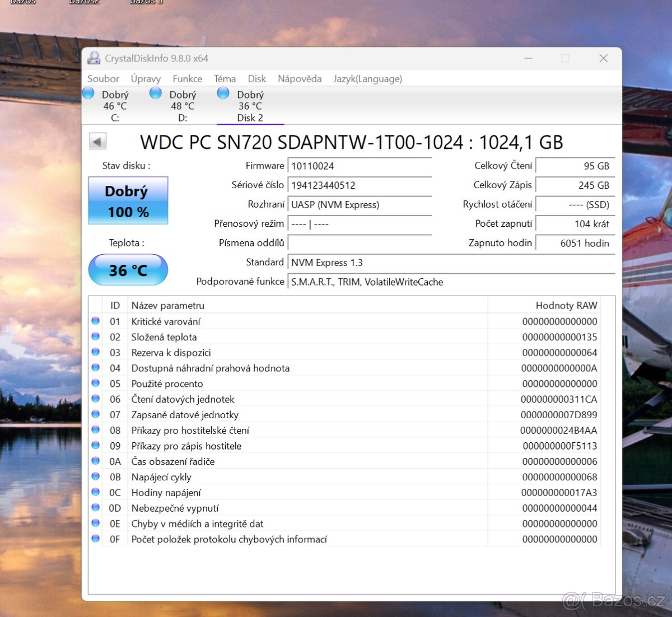Close the CrystalDiskInfo window
This screenshot has width=672, height=617.
click(x=603, y=58)
